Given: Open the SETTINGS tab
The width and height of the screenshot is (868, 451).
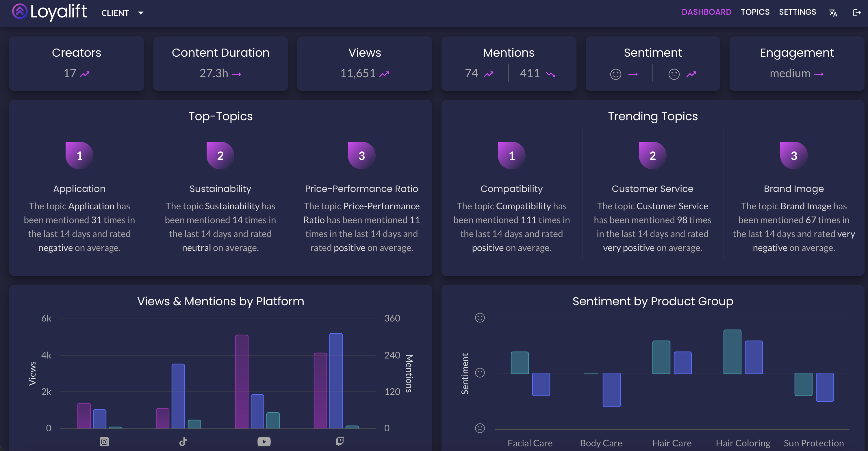Looking at the screenshot, I should tap(797, 12).
